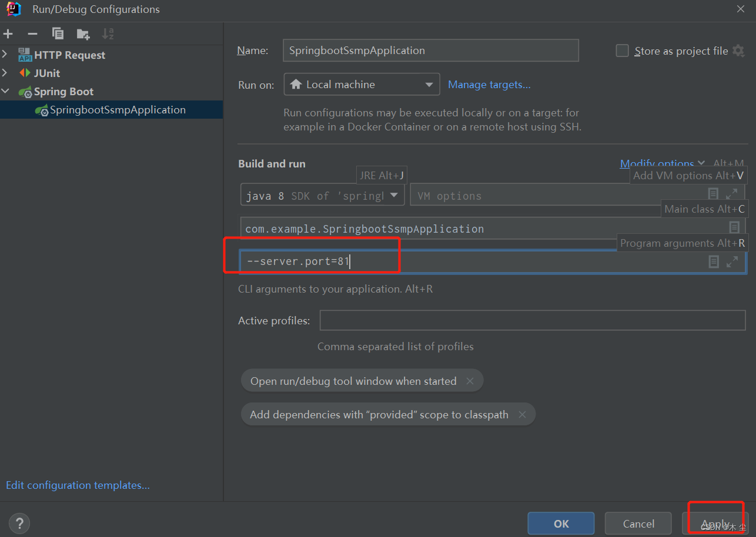756x537 pixels.
Task: Open the help question mark
Action: tap(19, 523)
